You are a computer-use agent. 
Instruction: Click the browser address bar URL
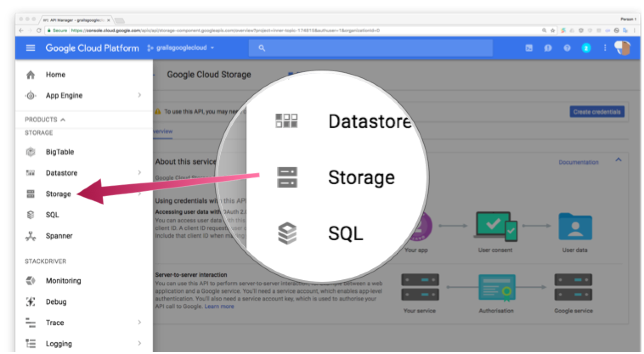pyautogui.click(x=225, y=31)
